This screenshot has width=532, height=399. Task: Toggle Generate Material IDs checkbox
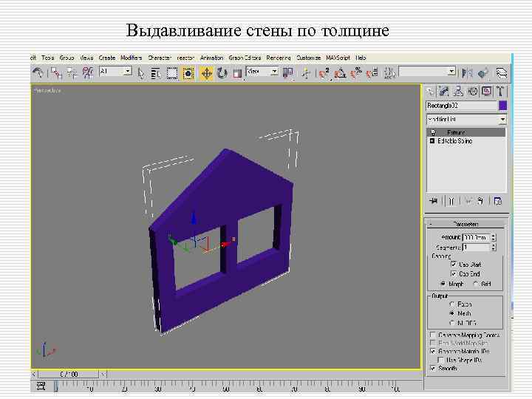(x=433, y=351)
